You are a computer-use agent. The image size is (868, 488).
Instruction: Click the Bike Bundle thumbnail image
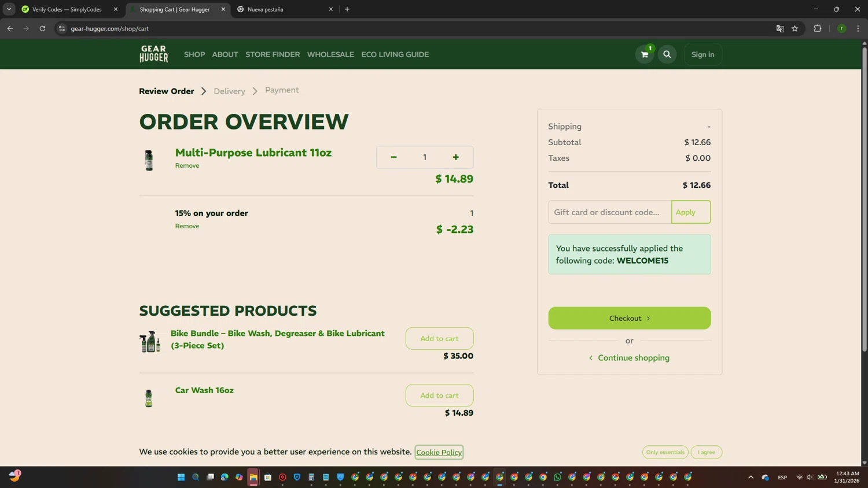[150, 342]
